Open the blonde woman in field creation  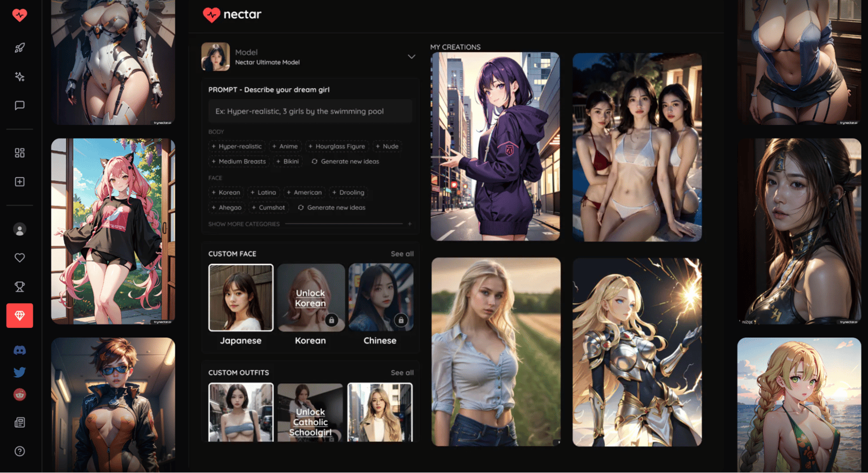[496, 352]
